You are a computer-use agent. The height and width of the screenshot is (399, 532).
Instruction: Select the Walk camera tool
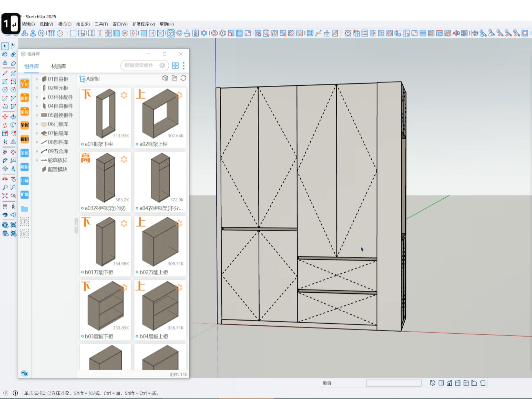[x=13, y=206]
